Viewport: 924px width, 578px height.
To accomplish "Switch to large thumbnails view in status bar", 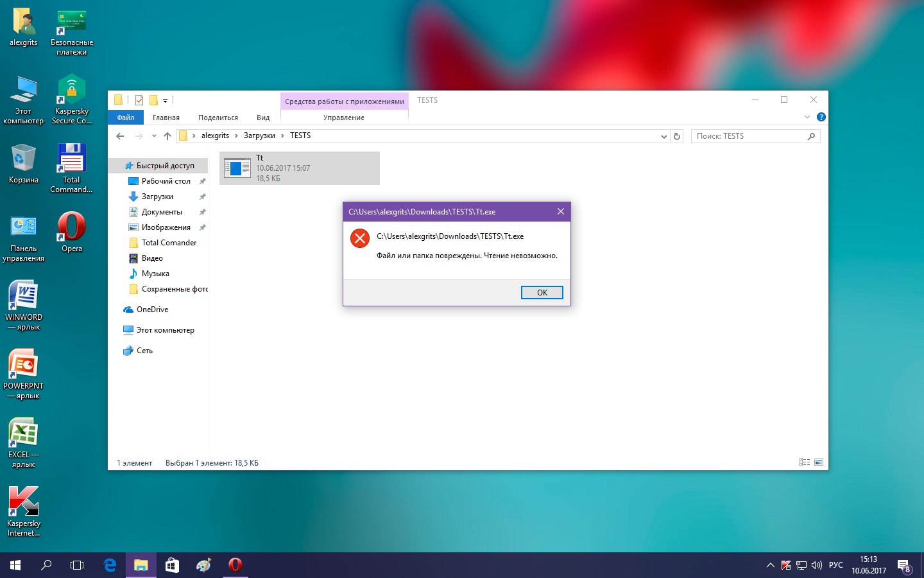I will pyautogui.click(x=819, y=462).
